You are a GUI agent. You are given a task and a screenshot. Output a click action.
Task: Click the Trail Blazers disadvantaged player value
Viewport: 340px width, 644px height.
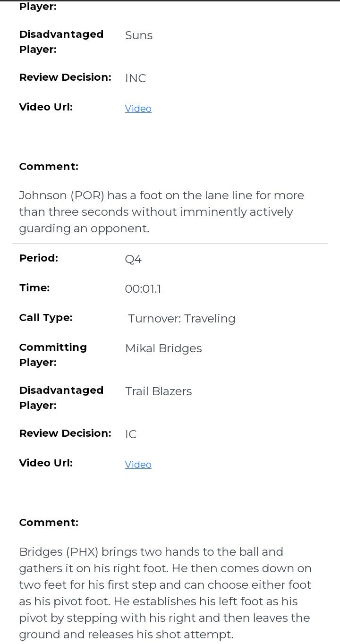coord(159,391)
